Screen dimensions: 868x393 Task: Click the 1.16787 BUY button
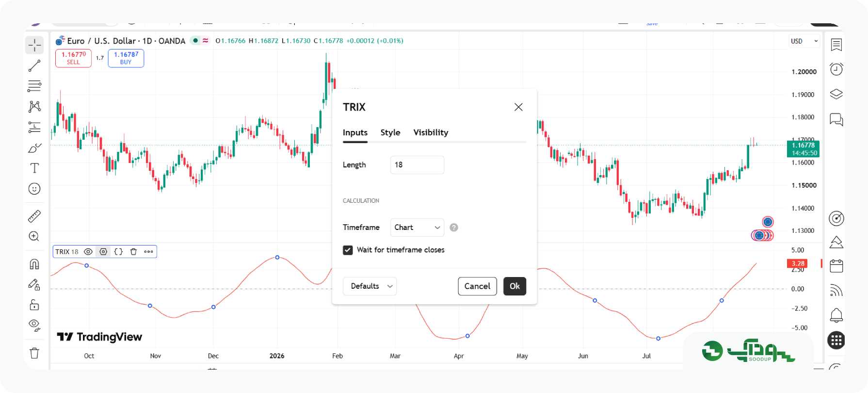(126, 58)
